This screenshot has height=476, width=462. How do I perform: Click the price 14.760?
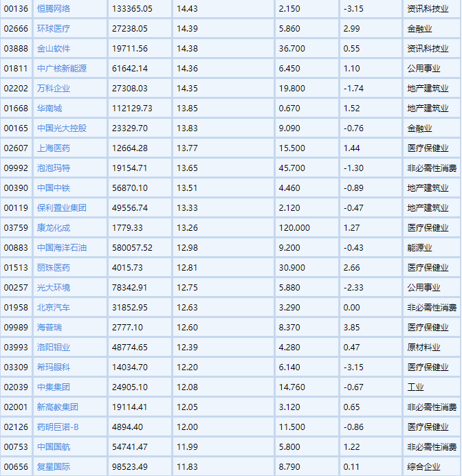pyautogui.click(x=291, y=387)
